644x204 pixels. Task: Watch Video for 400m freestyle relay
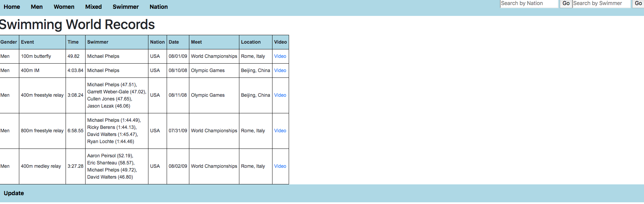point(280,95)
